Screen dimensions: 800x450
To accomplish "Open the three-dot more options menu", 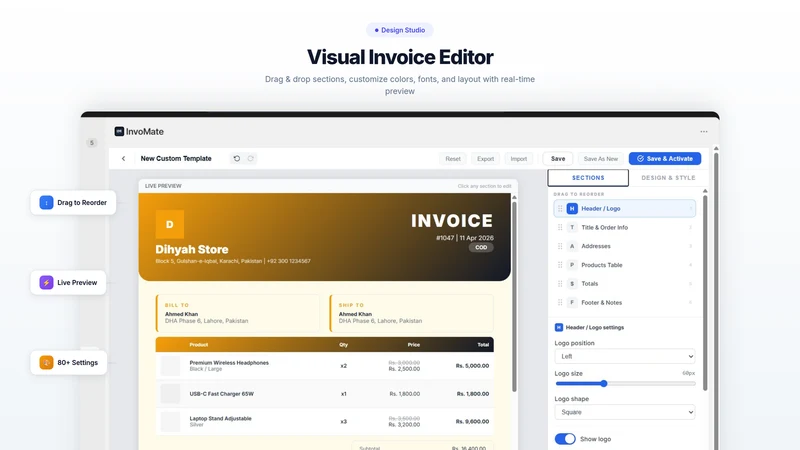I will (704, 132).
